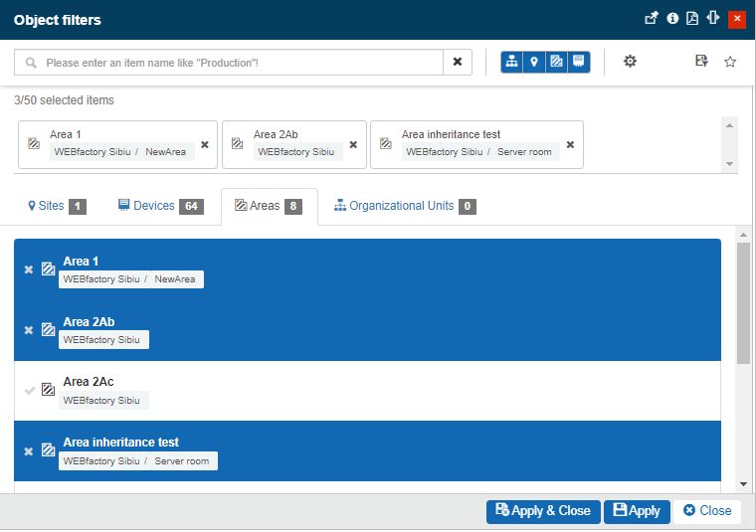The width and height of the screenshot is (756, 532).
Task: Toggle the sites location pin filter
Action: click(534, 62)
